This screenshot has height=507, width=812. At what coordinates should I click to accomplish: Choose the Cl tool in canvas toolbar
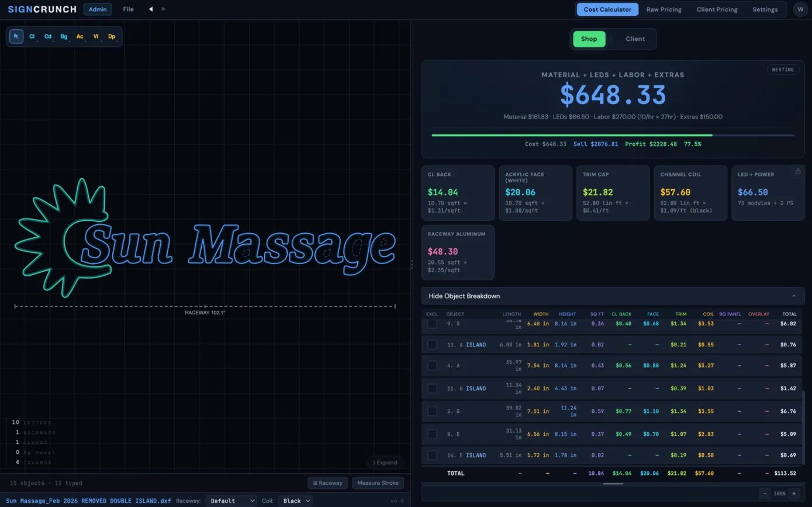[x=32, y=36]
